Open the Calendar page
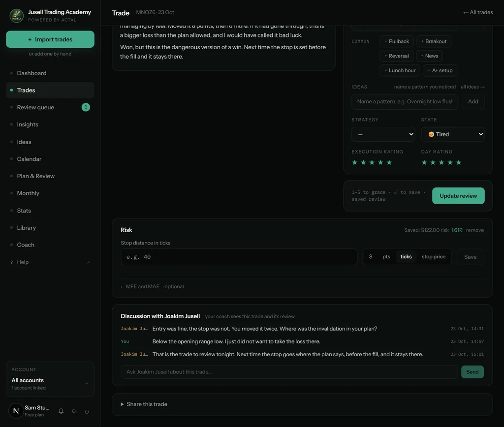 50,159
